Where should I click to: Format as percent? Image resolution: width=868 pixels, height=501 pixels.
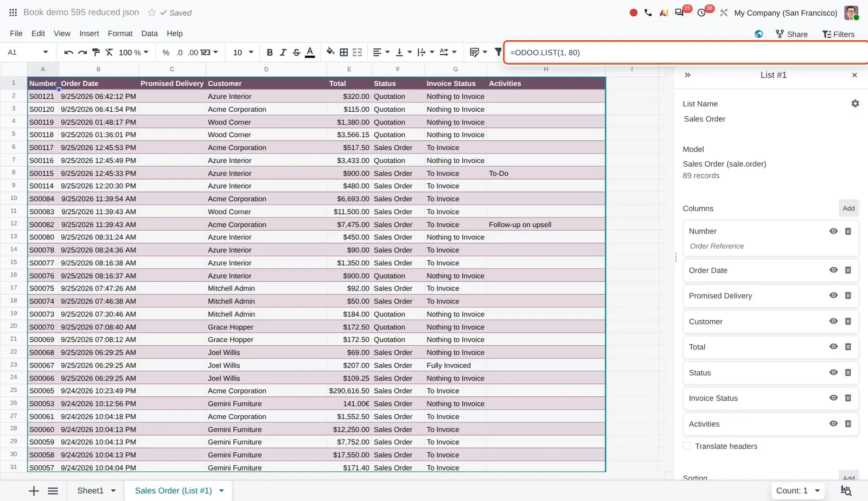[166, 52]
